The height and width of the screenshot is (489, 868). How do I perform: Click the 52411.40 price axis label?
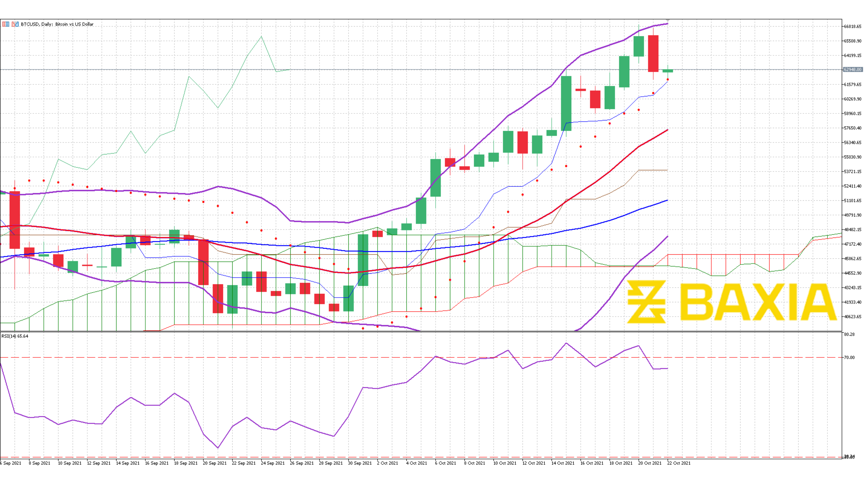click(x=852, y=186)
